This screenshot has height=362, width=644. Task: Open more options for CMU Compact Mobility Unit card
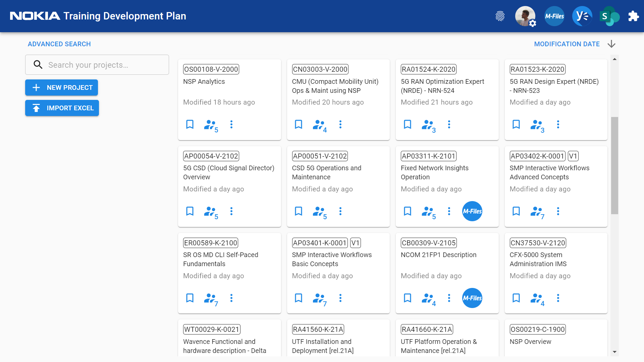(x=340, y=124)
